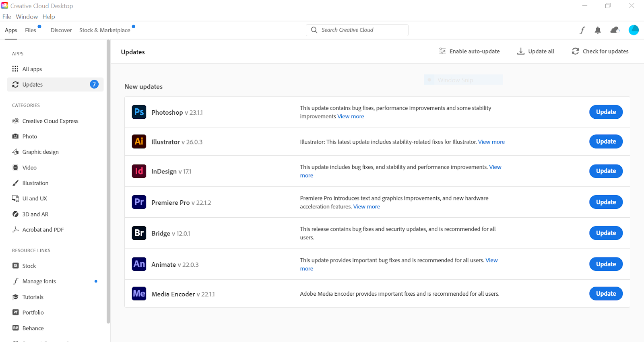Click the Photoshop app icon
The width and height of the screenshot is (644, 342).
pos(139,112)
